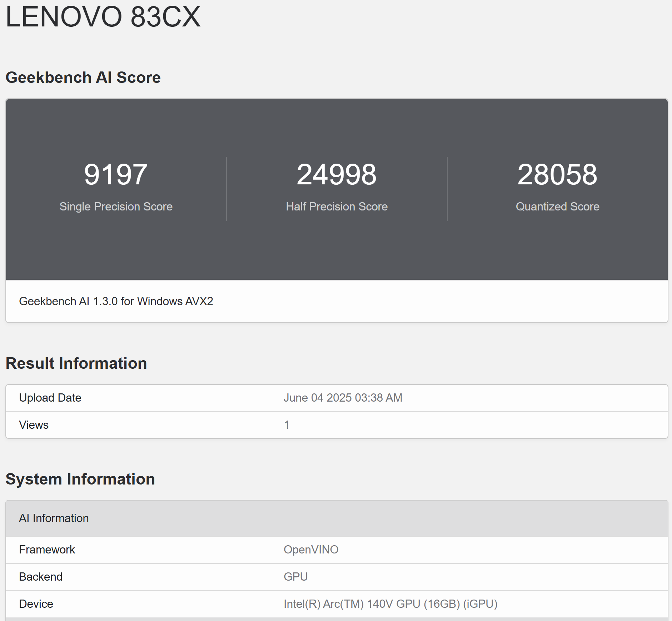Click the 9197 single precision score value
Image resolution: width=672 pixels, height=621 pixels.
pyautogui.click(x=116, y=174)
